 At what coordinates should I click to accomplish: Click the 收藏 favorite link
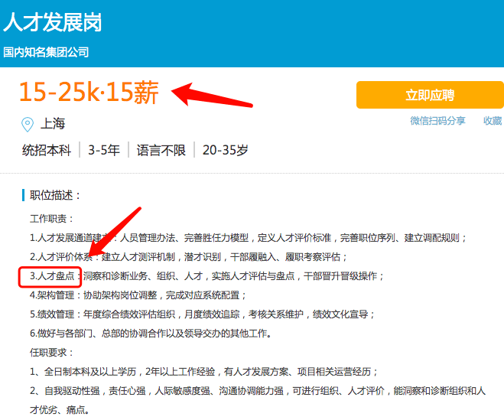point(493,121)
